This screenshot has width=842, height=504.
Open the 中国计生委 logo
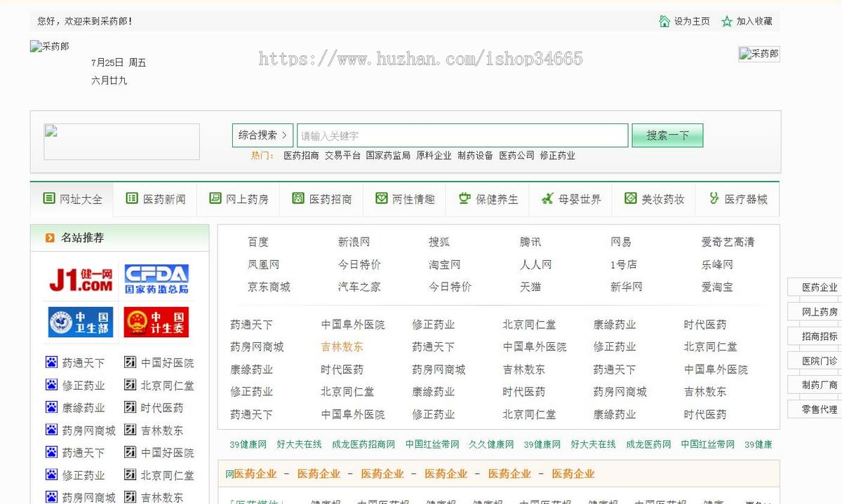click(156, 322)
